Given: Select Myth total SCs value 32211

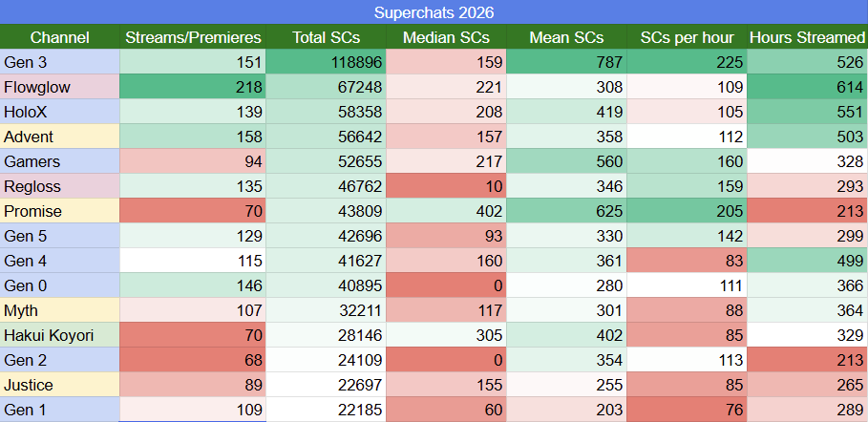Looking at the screenshot, I should pyautogui.click(x=326, y=310).
